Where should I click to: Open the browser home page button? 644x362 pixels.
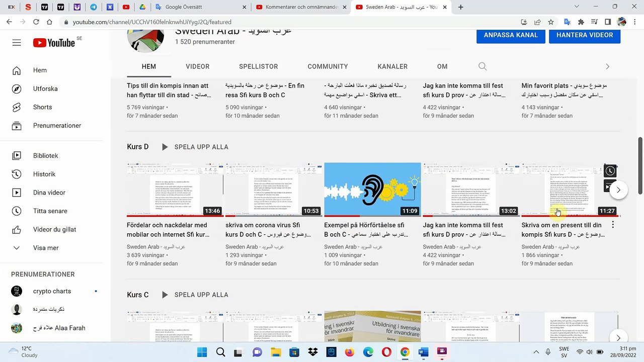coord(49,22)
